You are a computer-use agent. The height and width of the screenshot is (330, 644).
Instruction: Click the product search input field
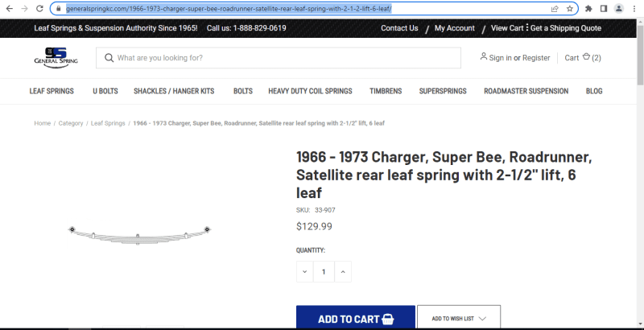(286, 58)
